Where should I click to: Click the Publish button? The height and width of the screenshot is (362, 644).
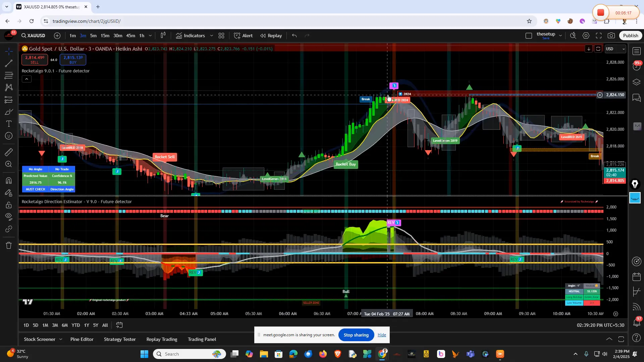(630, 35)
